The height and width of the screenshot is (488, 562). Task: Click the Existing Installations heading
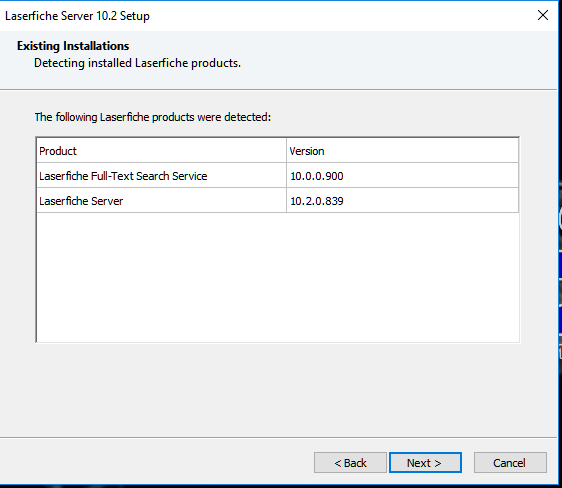click(73, 46)
